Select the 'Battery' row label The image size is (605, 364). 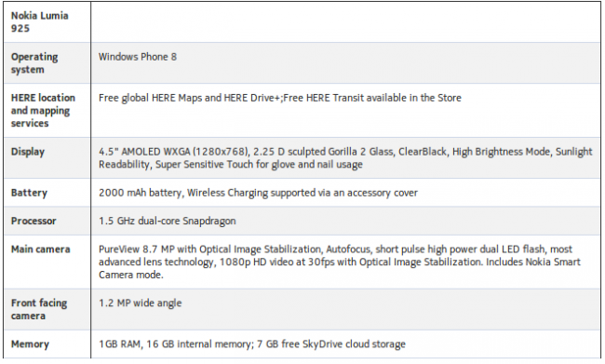pyautogui.click(x=29, y=193)
